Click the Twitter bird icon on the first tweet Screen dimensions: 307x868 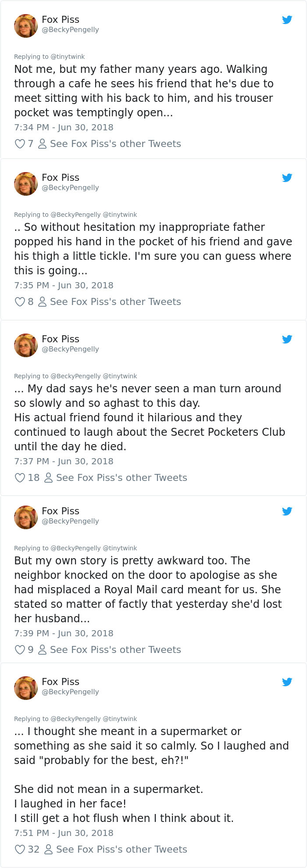coord(287,20)
